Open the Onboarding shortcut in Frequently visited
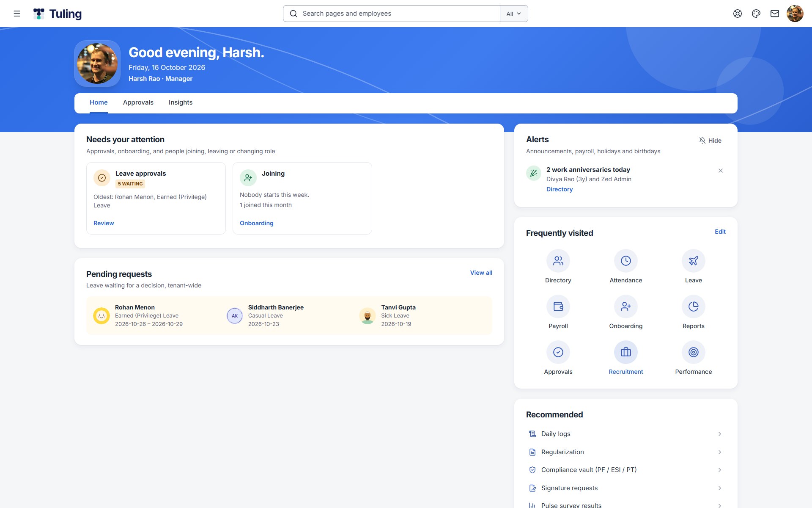This screenshot has height=508, width=812. (626, 306)
